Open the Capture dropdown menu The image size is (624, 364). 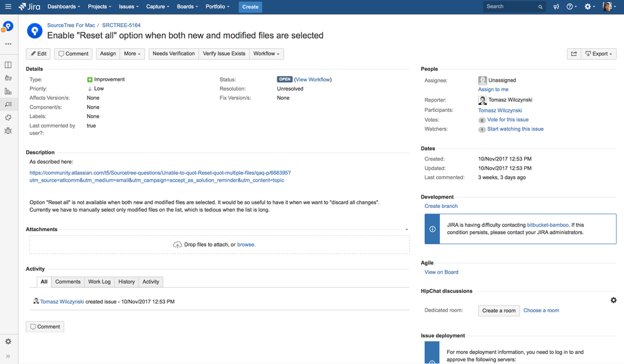157,7
